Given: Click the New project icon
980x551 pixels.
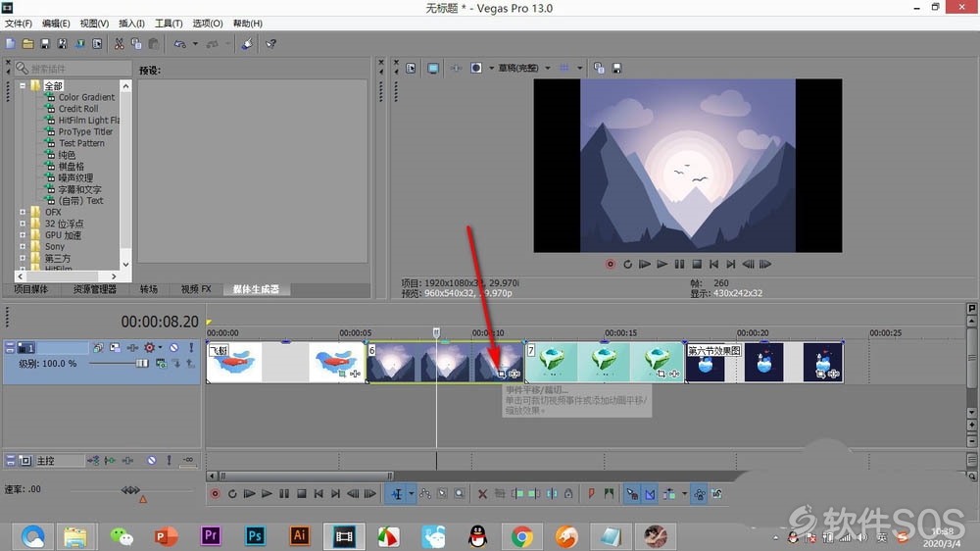Looking at the screenshot, I should pyautogui.click(x=11, y=44).
